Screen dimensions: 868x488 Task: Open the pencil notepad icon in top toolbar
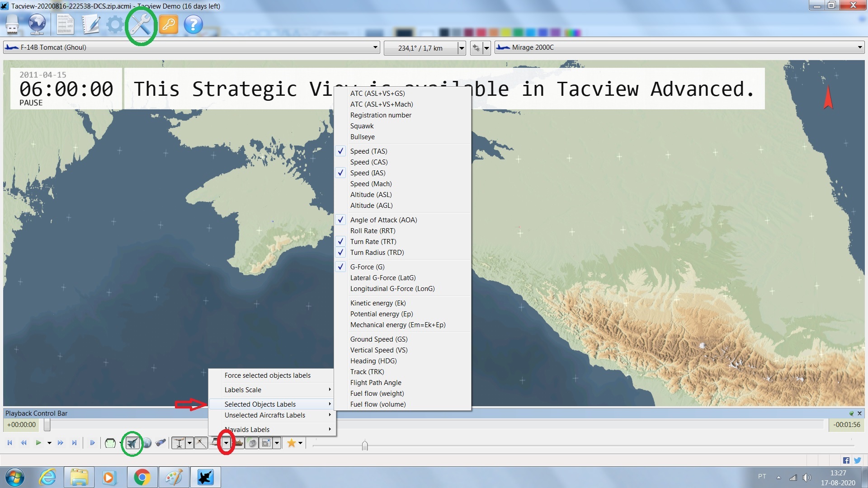click(90, 24)
